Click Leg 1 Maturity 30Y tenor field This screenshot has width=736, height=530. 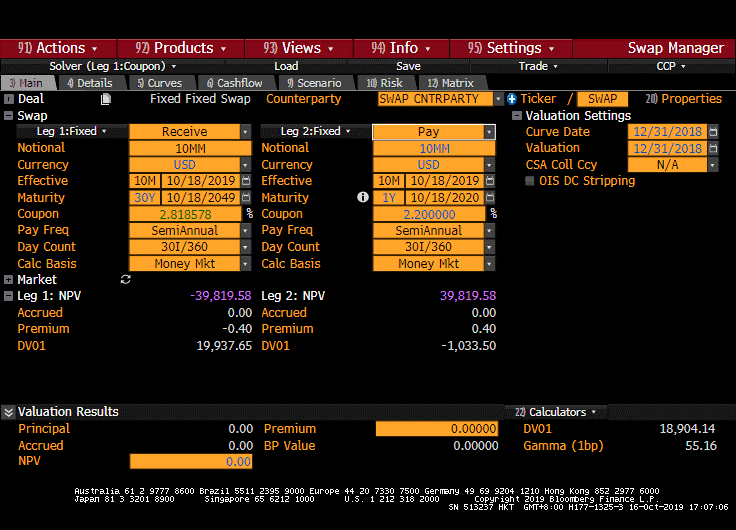point(145,198)
